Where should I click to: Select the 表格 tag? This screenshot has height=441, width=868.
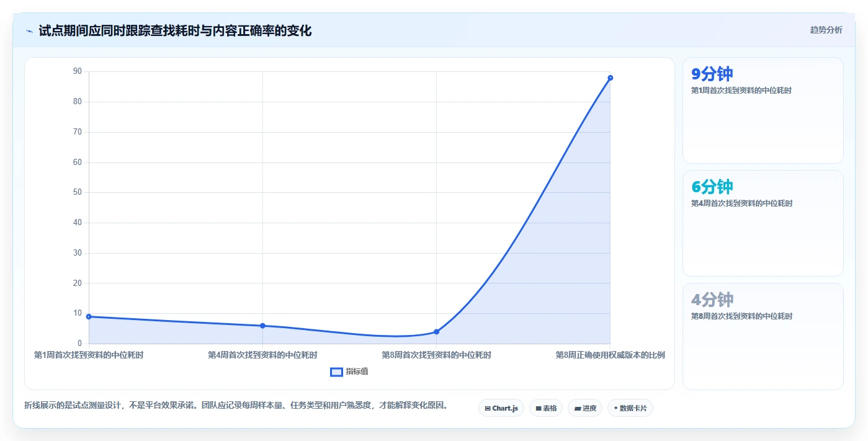546,408
